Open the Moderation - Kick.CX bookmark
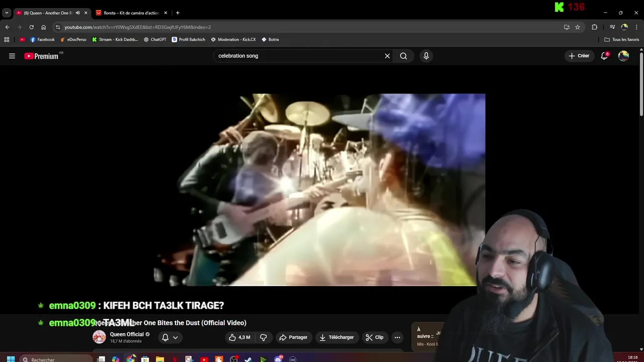Image resolution: width=644 pixels, height=362 pixels. 233,39
